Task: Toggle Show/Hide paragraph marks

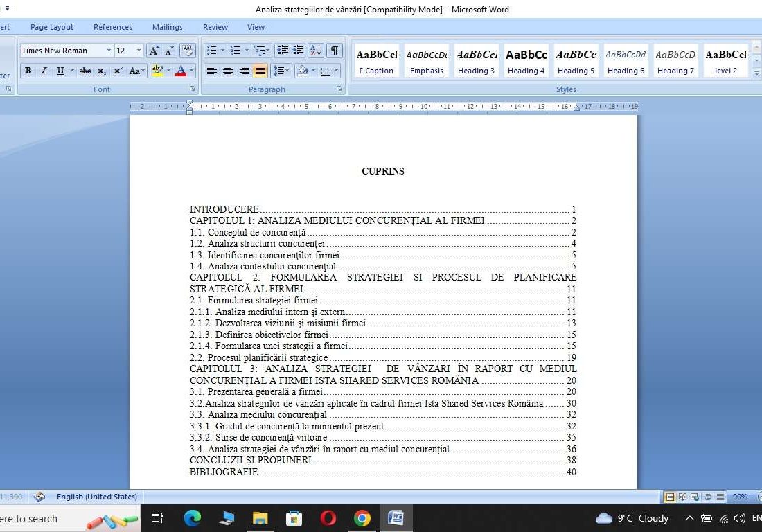Action: pyautogui.click(x=335, y=51)
